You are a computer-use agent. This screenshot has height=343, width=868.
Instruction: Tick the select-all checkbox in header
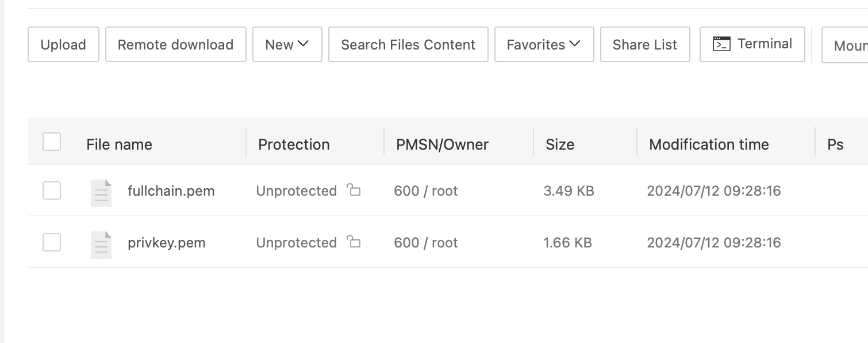[x=52, y=142]
